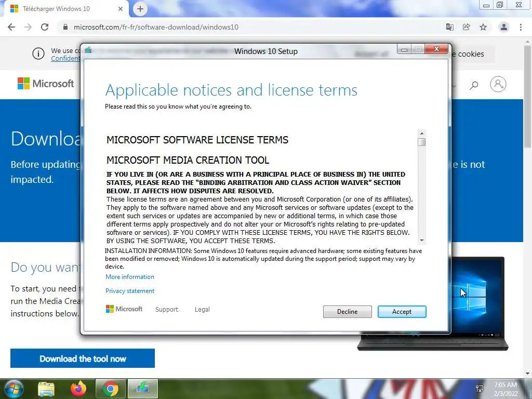Viewport: 532px width, 399px height.
Task: Click the sign-in account icon on Microsoft site
Action: click(498, 84)
